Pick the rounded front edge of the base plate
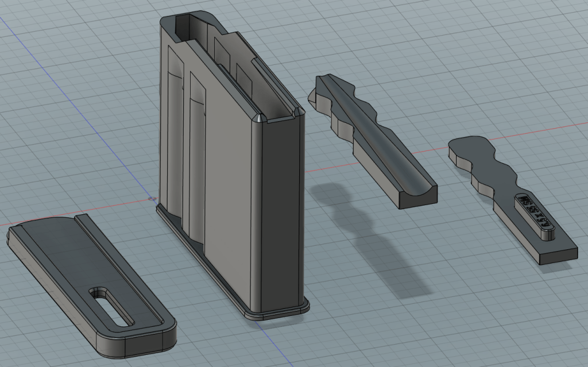Image resolution: width=588 pixels, height=367 pixels. pyautogui.click(x=138, y=343)
